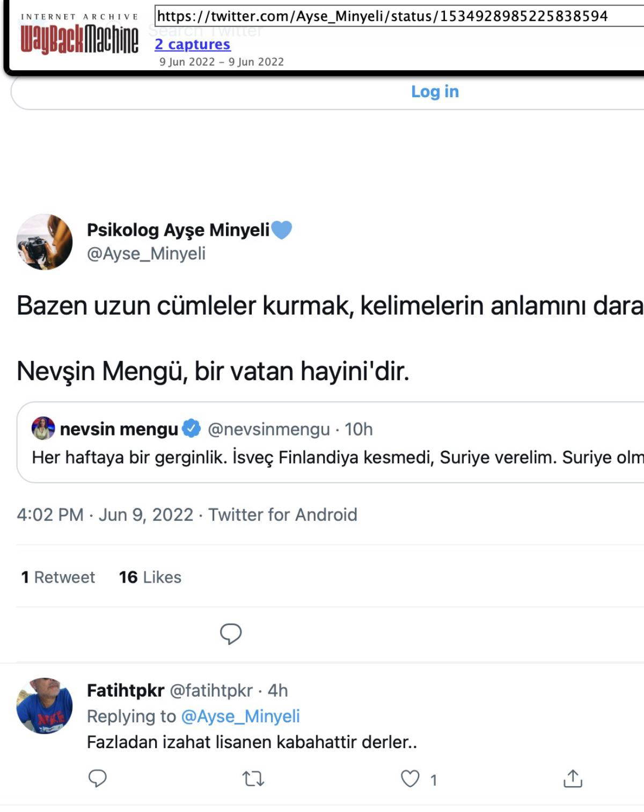Click the Wayback Machine URL input field
The image size is (644, 812).
[397, 16]
